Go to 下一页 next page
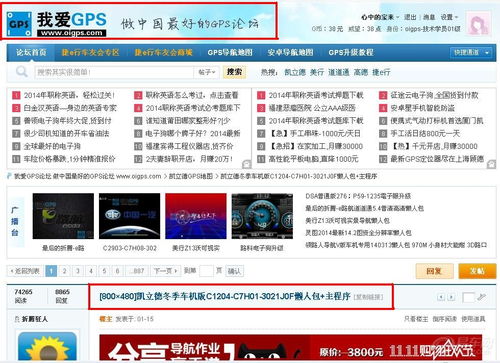 165,271
